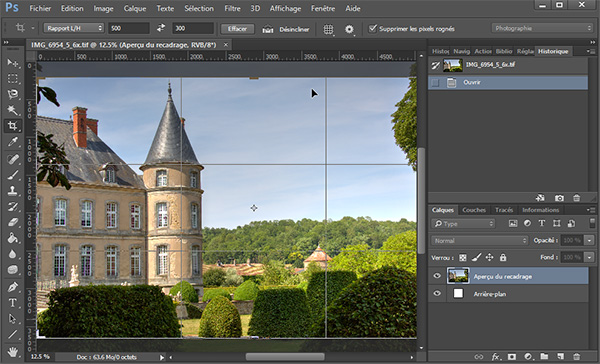Open the Calques panel options menu
Image resolution: width=600 pixels, height=364 pixels.
coord(591,210)
